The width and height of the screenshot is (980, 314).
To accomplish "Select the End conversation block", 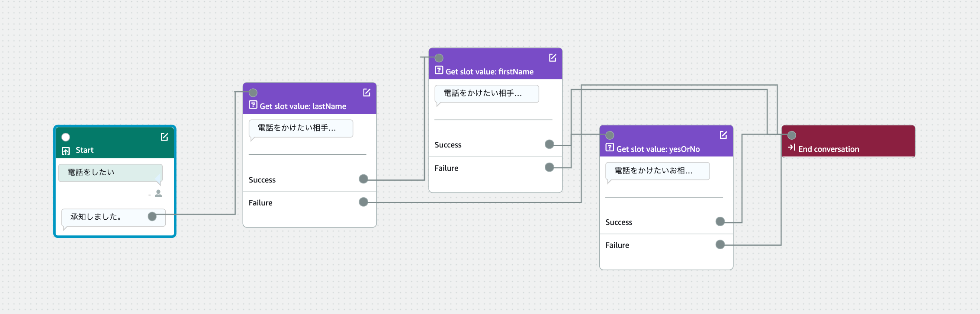I will click(848, 141).
